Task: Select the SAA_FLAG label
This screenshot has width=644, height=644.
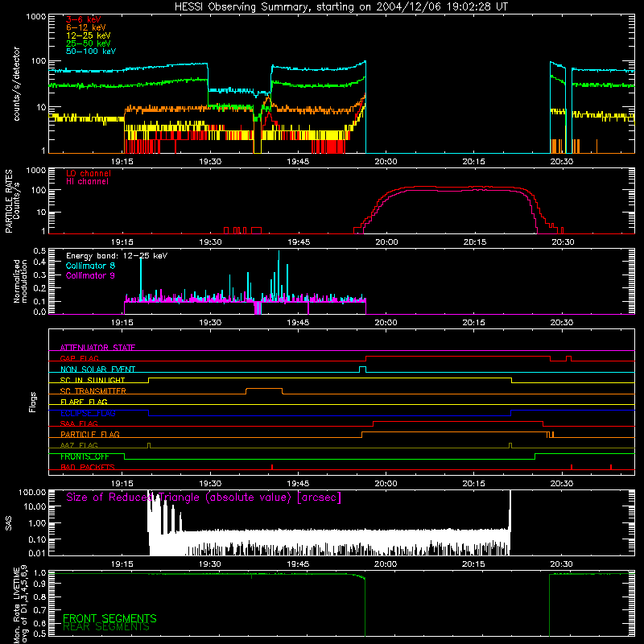Action: click(79, 423)
